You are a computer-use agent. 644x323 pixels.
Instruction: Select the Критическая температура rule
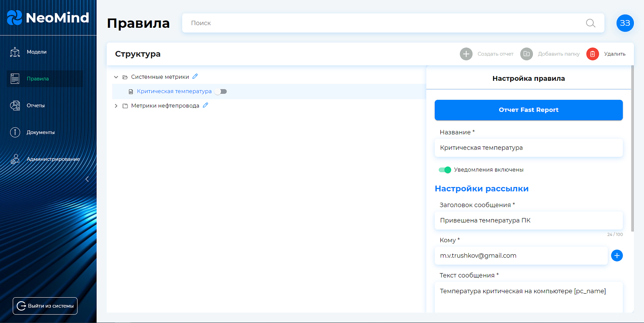174,91
